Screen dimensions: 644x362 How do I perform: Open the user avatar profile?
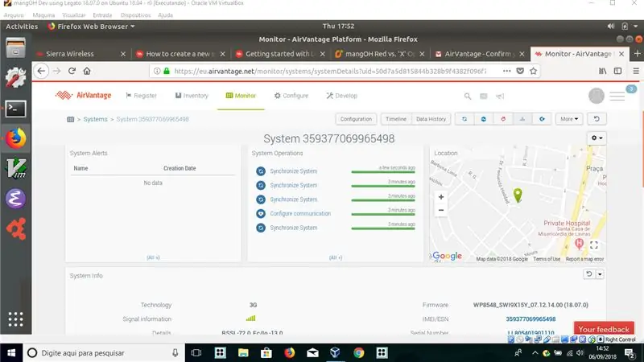[x=596, y=96]
